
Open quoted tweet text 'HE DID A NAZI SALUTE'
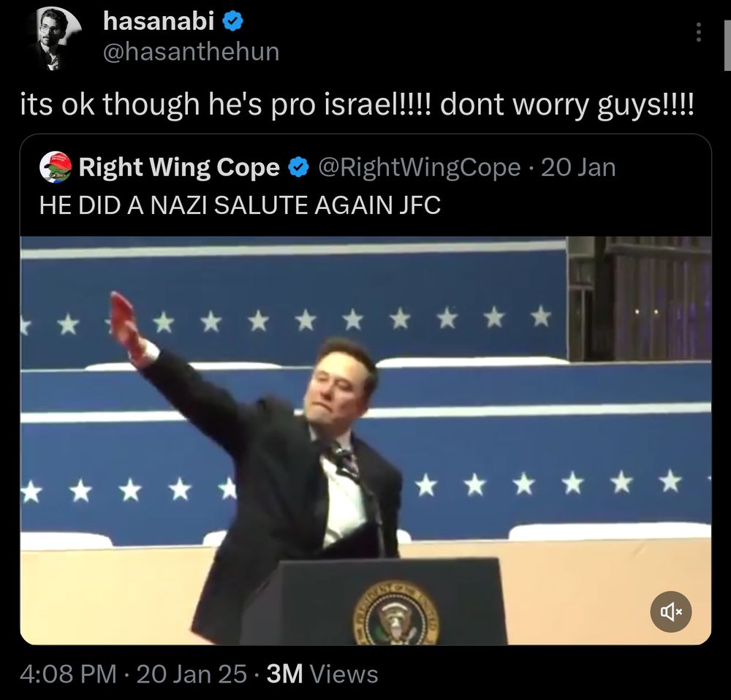coord(240,205)
